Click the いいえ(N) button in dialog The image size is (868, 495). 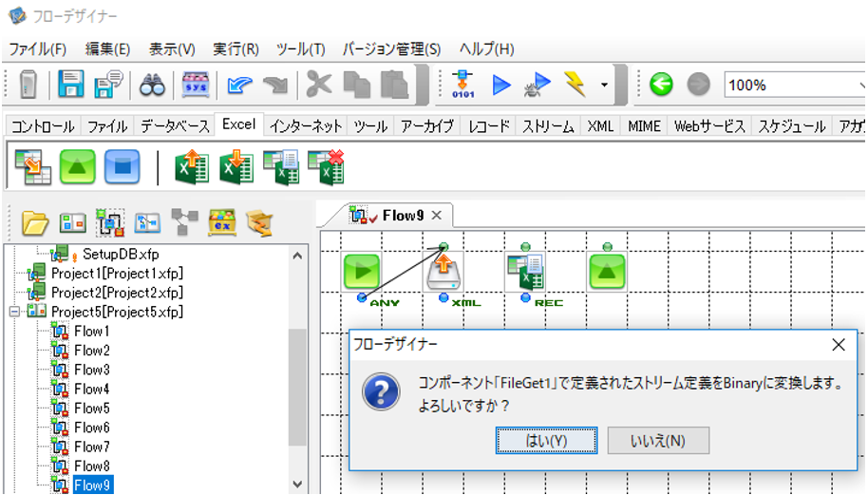pos(658,441)
